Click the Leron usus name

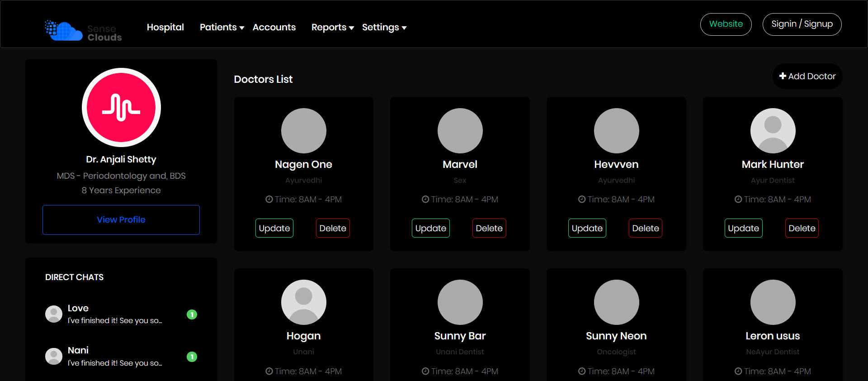[x=773, y=336]
